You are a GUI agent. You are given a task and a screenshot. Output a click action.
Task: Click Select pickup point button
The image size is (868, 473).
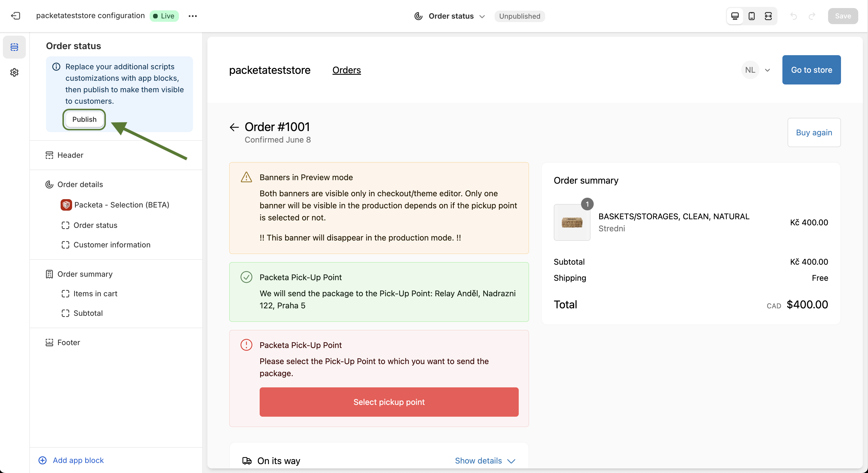tap(389, 402)
